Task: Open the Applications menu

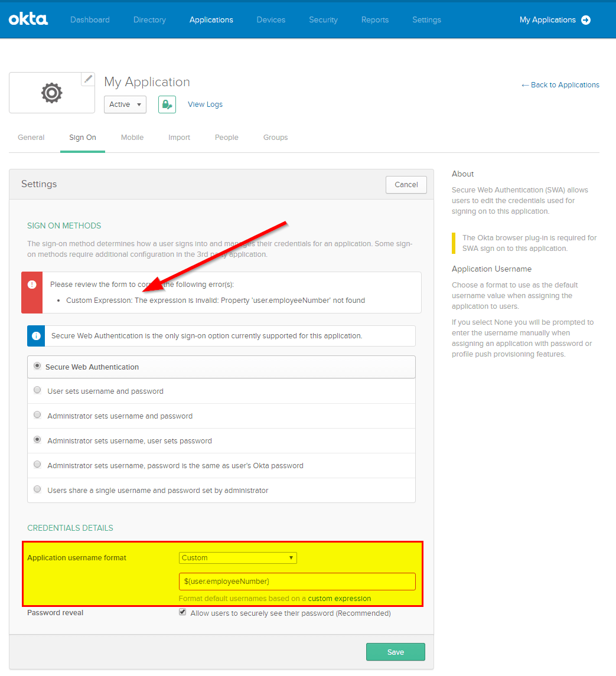Action: pos(211,20)
